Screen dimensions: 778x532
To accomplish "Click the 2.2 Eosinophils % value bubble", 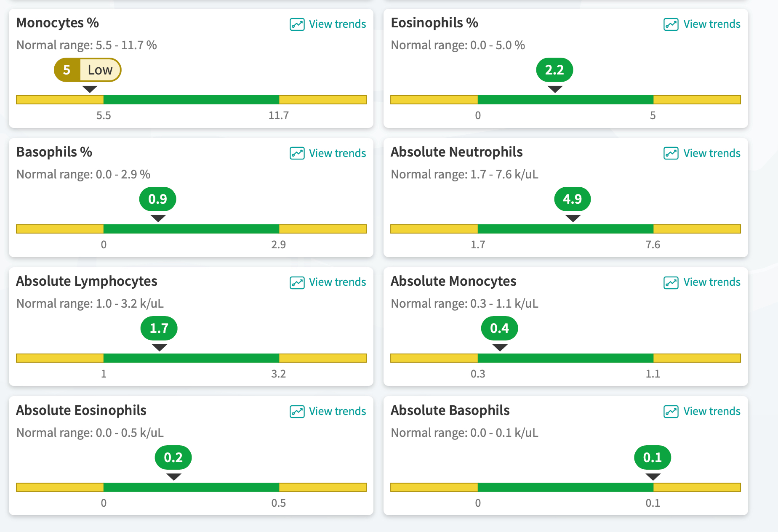I will click(554, 70).
